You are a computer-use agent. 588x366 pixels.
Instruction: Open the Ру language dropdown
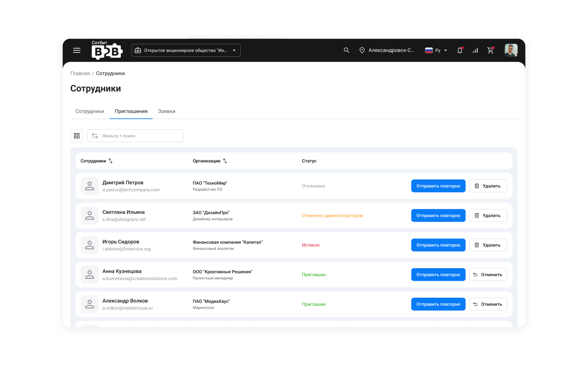(436, 50)
